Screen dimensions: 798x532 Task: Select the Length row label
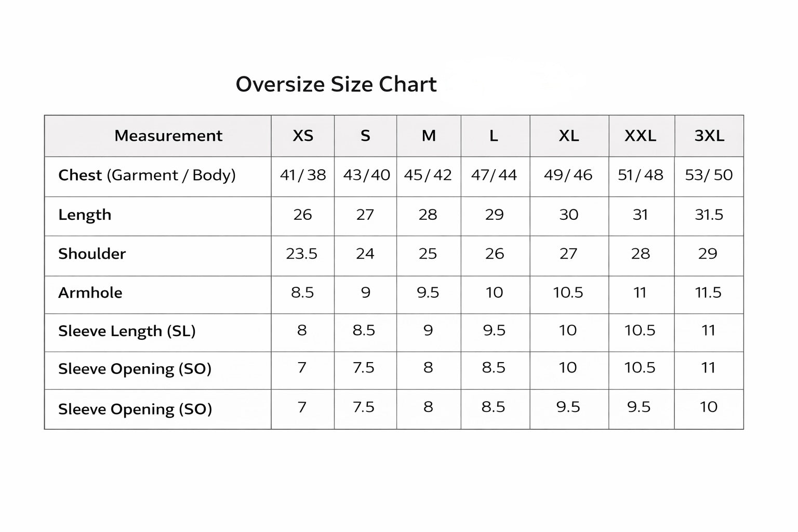point(85,215)
